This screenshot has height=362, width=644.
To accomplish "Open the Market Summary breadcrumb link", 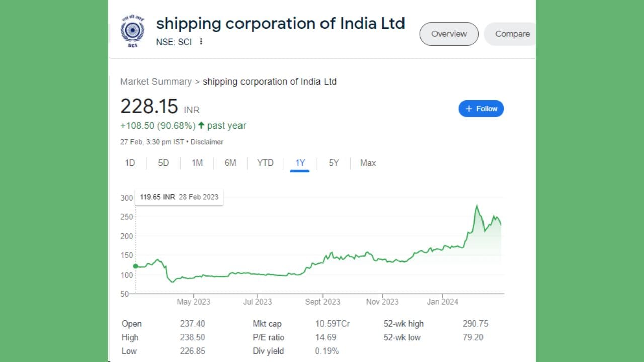I will point(156,82).
